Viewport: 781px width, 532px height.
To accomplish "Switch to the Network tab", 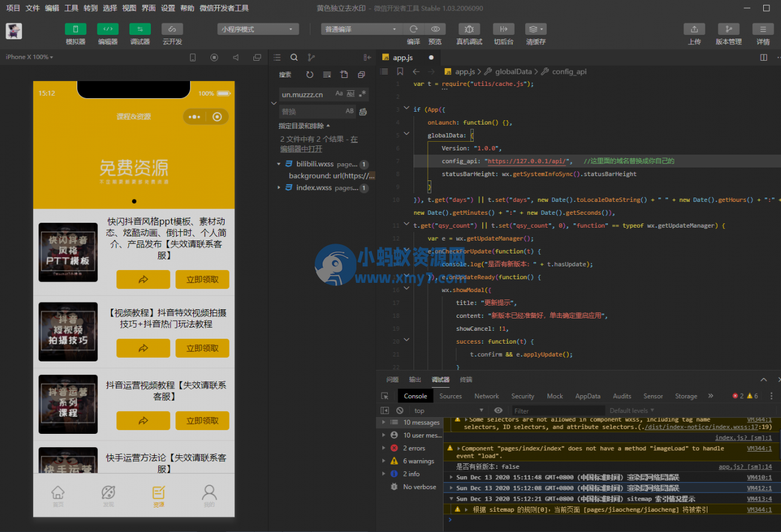I will point(486,396).
